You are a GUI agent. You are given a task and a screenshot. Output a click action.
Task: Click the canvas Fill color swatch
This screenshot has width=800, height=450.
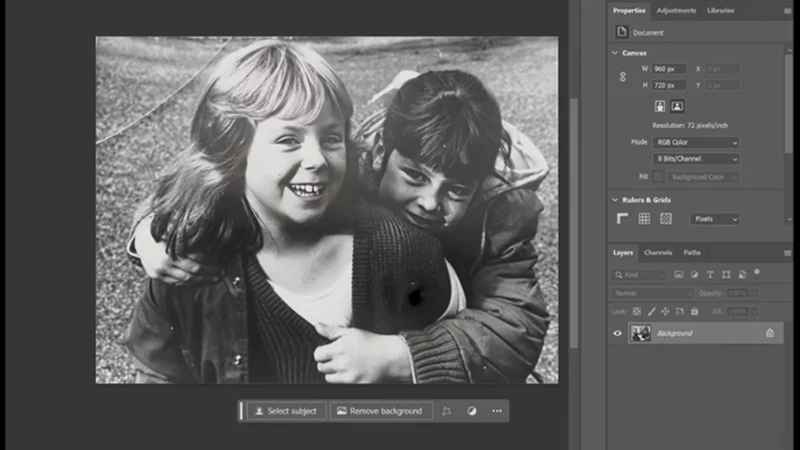pyautogui.click(x=658, y=177)
